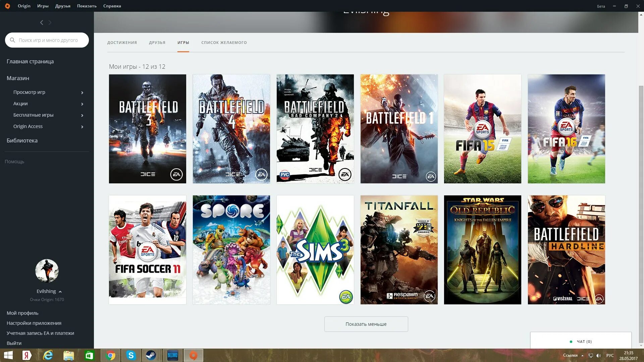644x362 pixels.
Task: Expand the Бесплатные игры submenu
Action: coord(82,115)
